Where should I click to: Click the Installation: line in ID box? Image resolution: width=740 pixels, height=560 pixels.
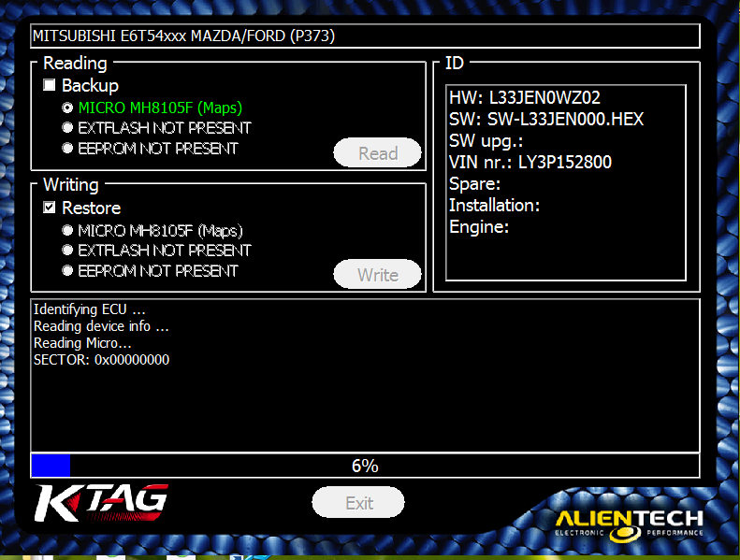494,206
